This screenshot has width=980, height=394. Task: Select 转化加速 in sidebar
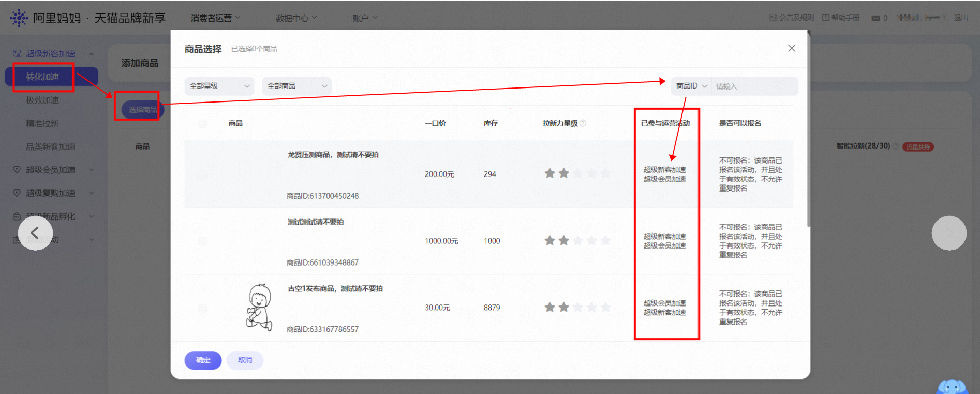coord(51,77)
